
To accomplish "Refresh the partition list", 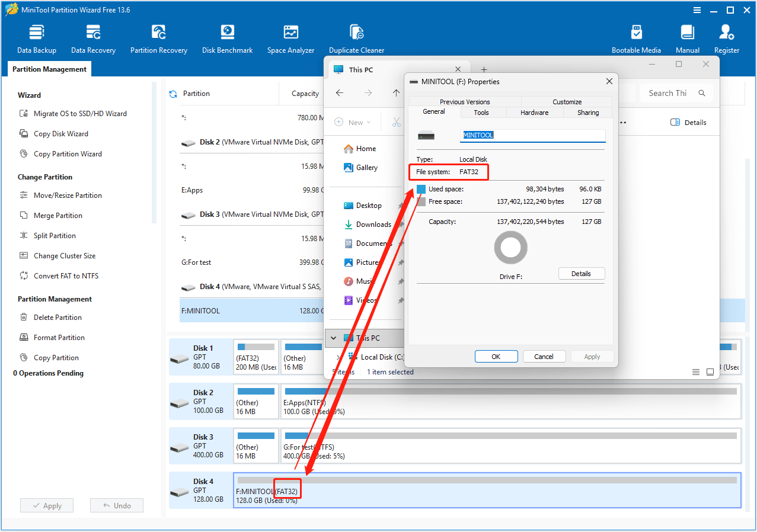I will tap(173, 94).
